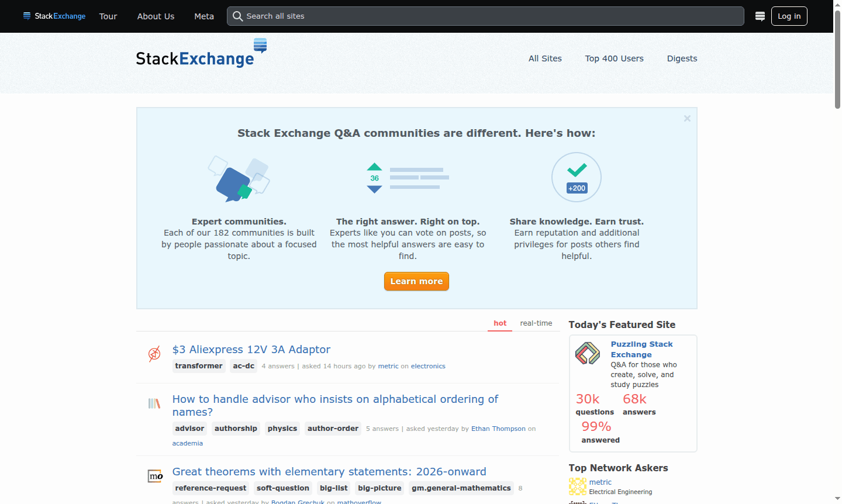Screen dimensions: 842x504
Task: Open the Meta menu item
Action: point(203,16)
